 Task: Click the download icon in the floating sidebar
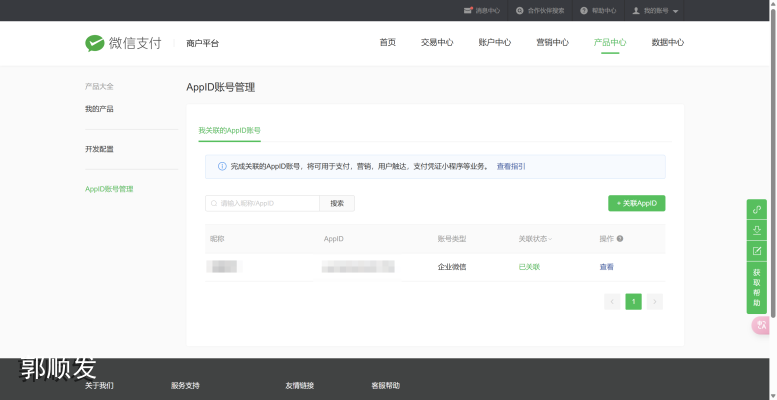coord(757,230)
